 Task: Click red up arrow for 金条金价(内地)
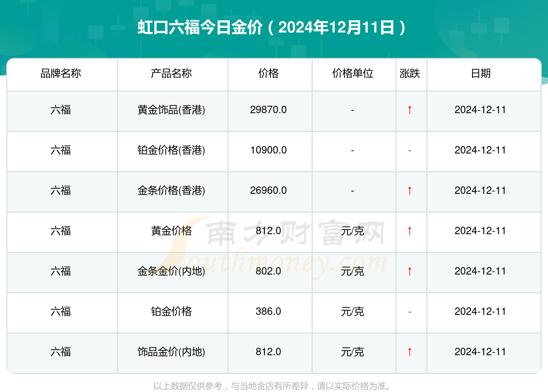410,271
